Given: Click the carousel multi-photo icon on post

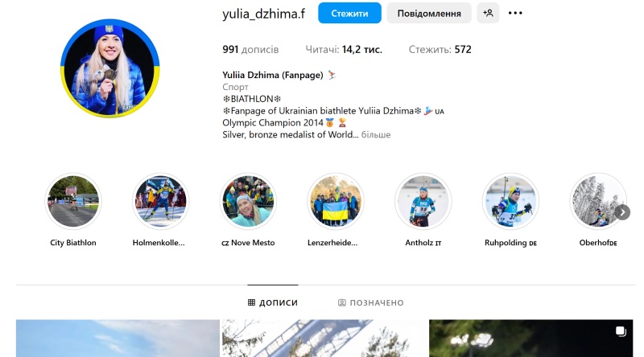Looking at the screenshot, I should (621, 331).
